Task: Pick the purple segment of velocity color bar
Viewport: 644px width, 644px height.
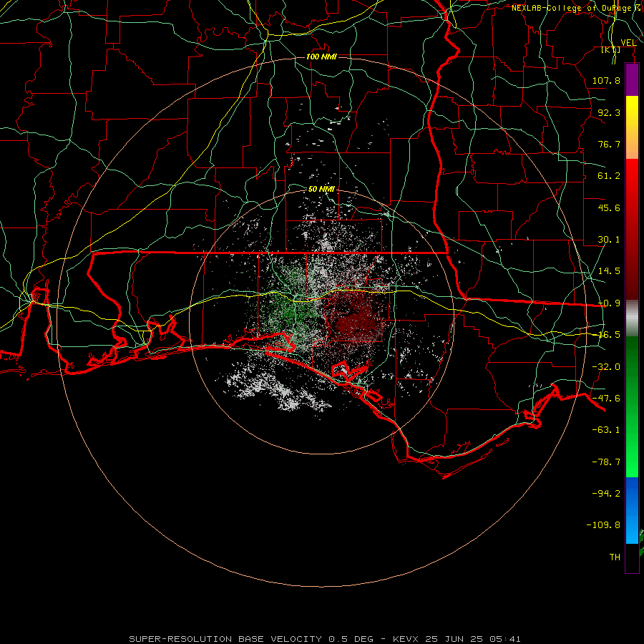Action: click(632, 79)
